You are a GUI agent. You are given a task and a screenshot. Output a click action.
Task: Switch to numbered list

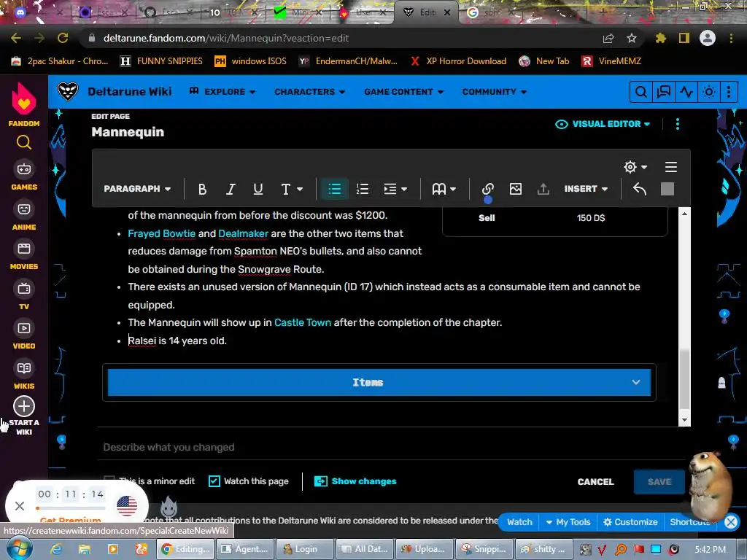click(x=363, y=189)
